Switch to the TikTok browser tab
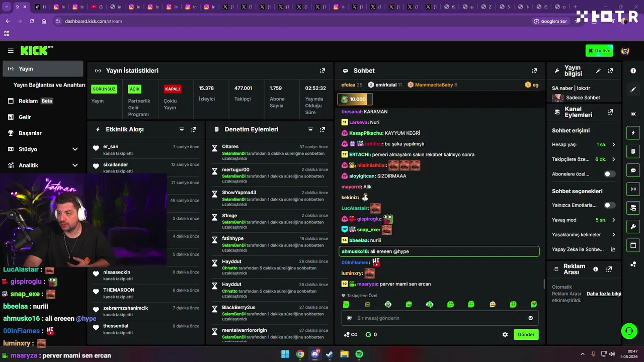This screenshot has width=644, height=362. tap(41, 7)
